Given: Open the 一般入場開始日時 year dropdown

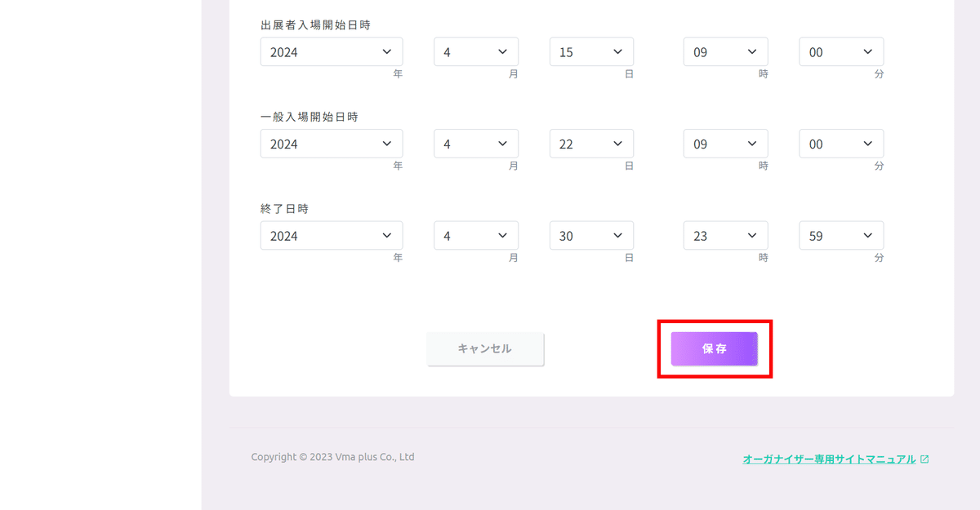Looking at the screenshot, I should click(x=332, y=144).
